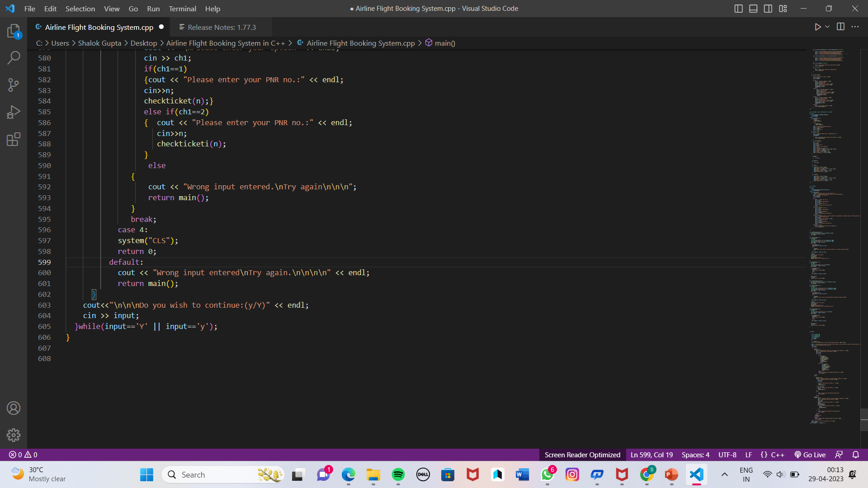This screenshot has width=868, height=488.
Task: Open the Accounts menu icon
Action: (x=14, y=408)
